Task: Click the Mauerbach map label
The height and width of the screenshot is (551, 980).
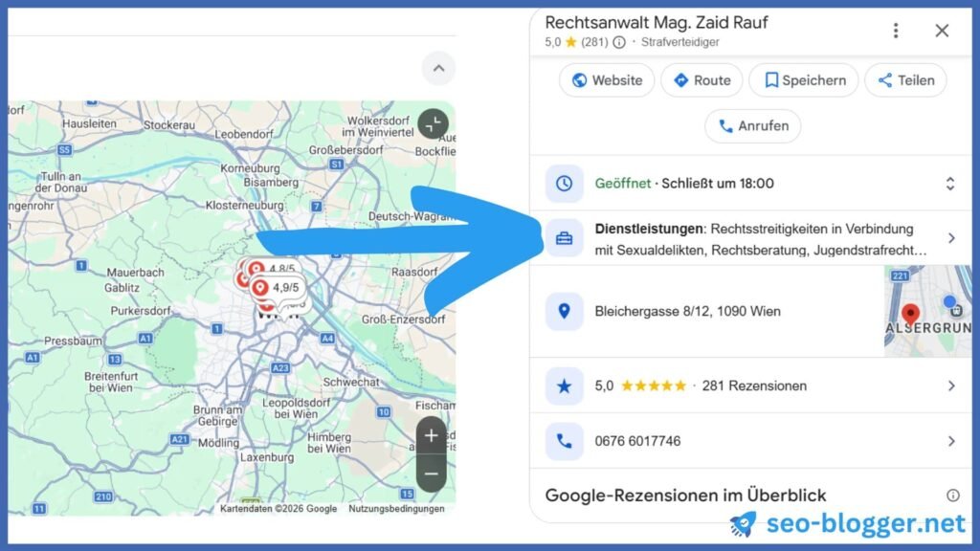Action: 135,273
